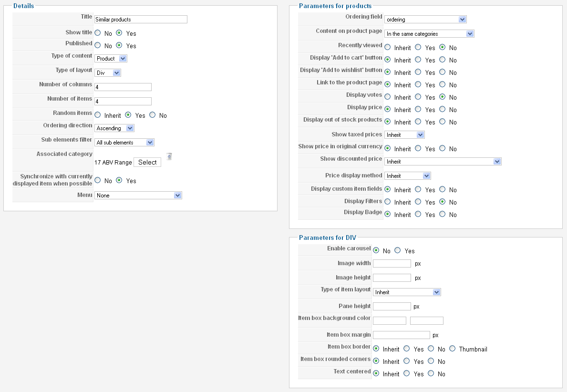Click the Number of columns field

click(123, 87)
